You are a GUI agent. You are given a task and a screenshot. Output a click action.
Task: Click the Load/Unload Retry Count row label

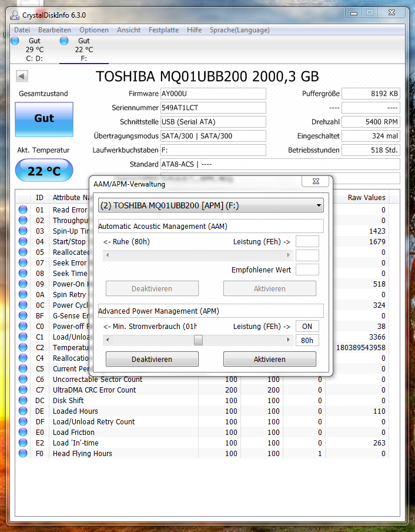click(x=94, y=422)
